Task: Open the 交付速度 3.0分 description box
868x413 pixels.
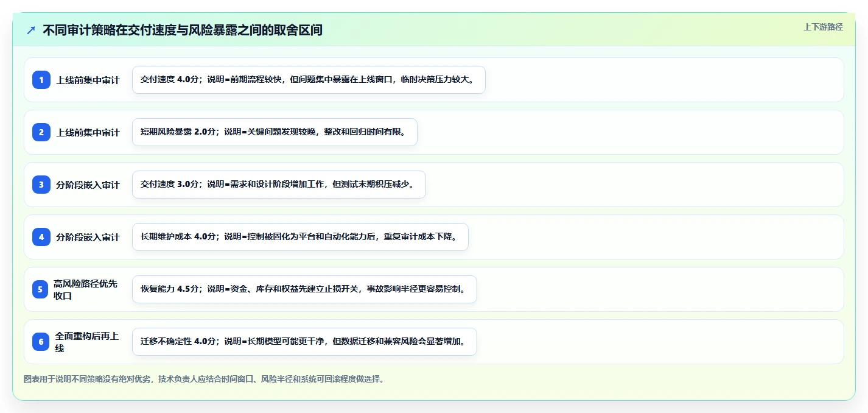Action: (x=279, y=185)
